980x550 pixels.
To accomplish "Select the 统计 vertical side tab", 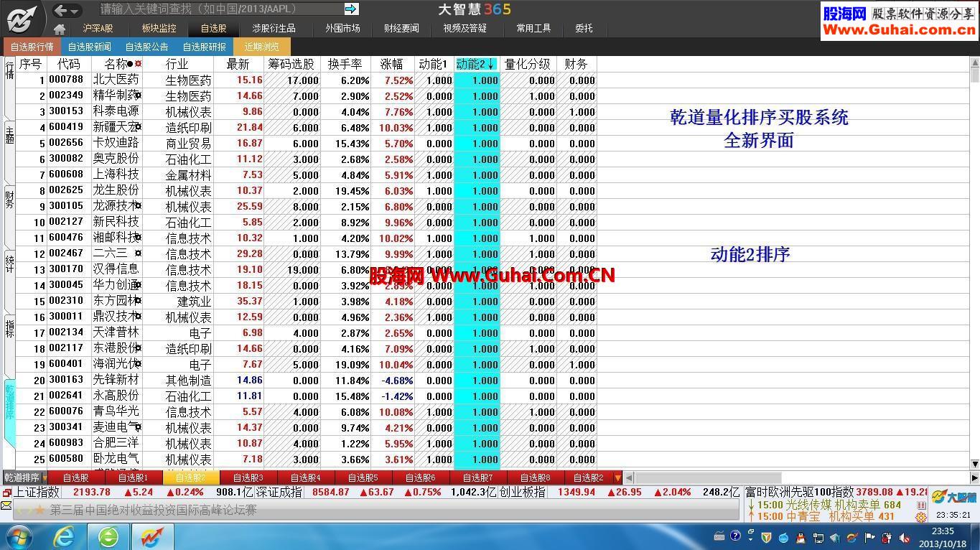I will point(9,264).
